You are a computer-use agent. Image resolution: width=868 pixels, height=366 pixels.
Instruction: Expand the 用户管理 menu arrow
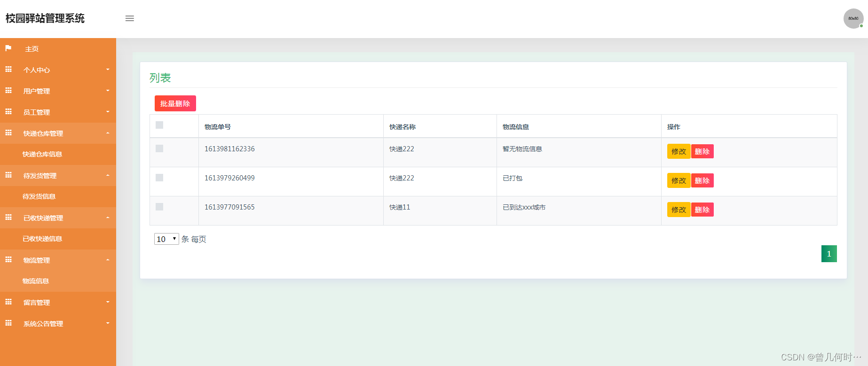point(108,91)
